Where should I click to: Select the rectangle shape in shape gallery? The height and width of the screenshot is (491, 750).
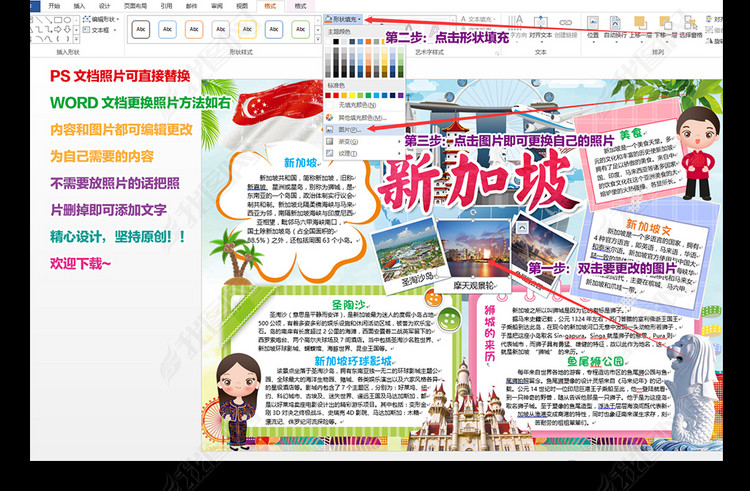[58, 20]
